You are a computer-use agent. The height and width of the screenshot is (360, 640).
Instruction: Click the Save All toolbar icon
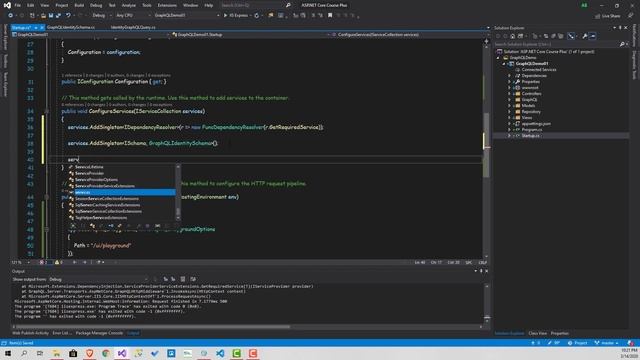(x=58, y=16)
